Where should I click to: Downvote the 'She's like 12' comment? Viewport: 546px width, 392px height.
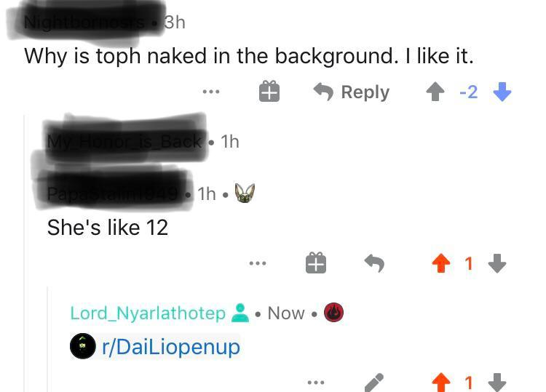tap(497, 263)
